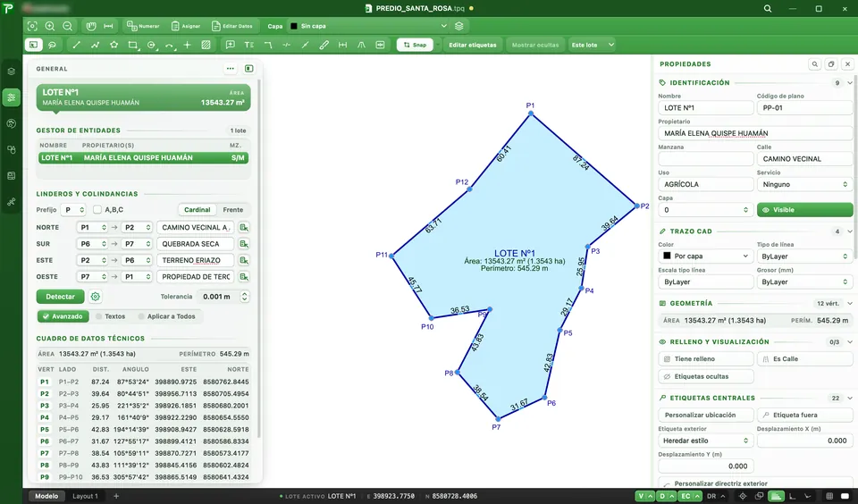Toggle the Avanzado option
This screenshot has height=504, width=858.
pos(63,316)
